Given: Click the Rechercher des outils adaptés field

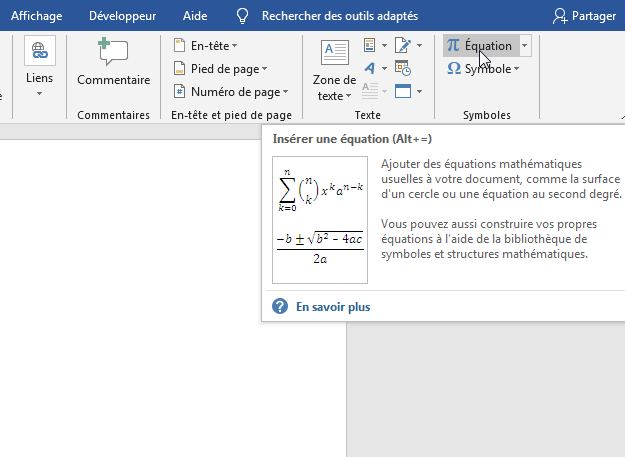Looking at the screenshot, I should coord(339,16).
